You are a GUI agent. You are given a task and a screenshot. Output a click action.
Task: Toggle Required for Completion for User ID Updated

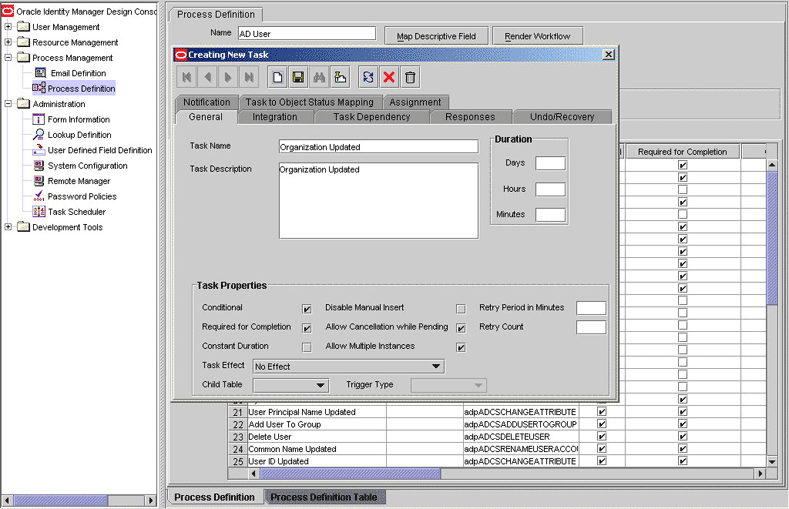click(682, 461)
